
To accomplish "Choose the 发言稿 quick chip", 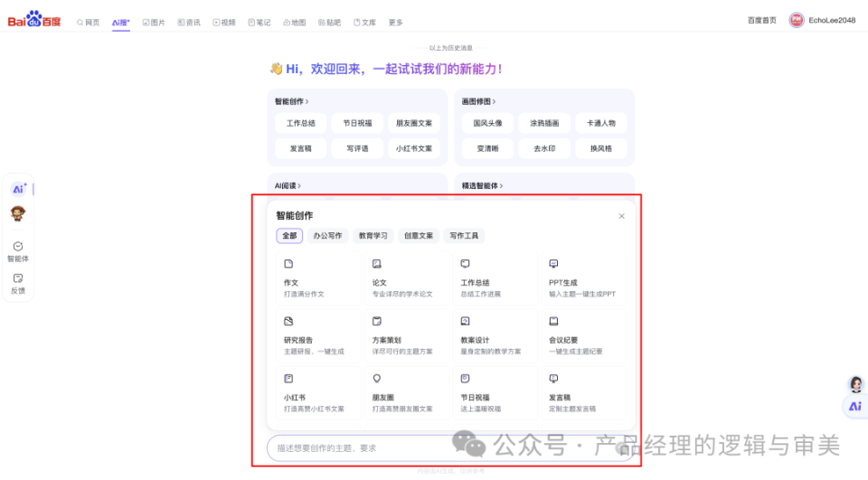I will pyautogui.click(x=300, y=148).
